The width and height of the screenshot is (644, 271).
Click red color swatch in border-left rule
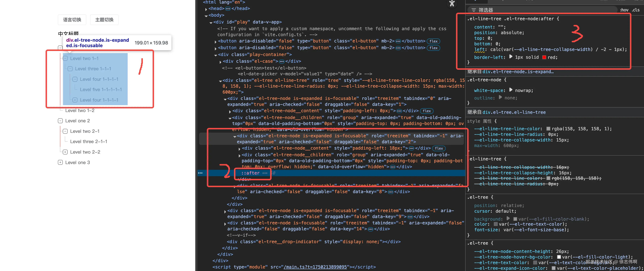click(x=544, y=57)
